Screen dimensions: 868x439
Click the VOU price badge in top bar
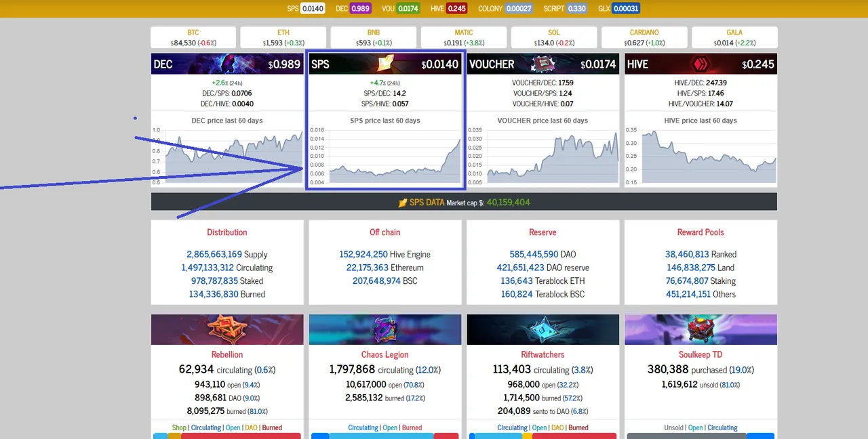click(x=409, y=9)
